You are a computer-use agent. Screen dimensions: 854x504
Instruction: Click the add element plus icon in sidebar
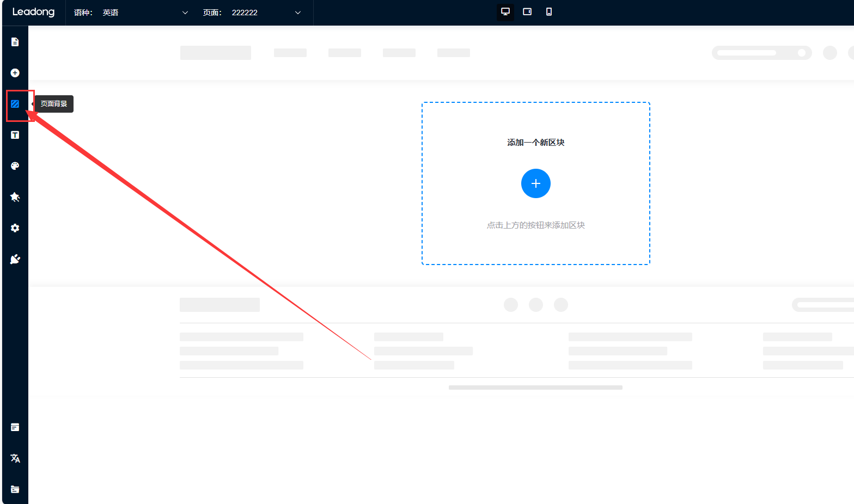coord(15,73)
